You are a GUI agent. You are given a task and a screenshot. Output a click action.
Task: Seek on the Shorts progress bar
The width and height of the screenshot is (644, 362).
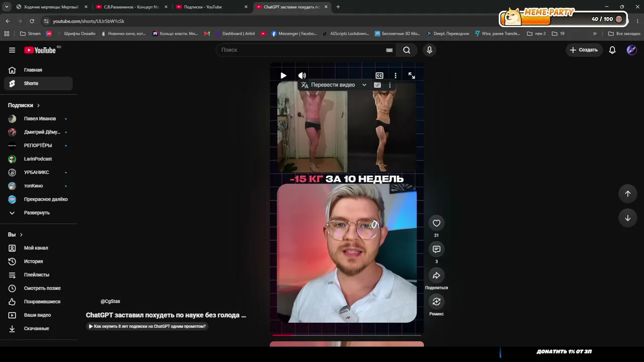pyautogui.click(x=347, y=334)
